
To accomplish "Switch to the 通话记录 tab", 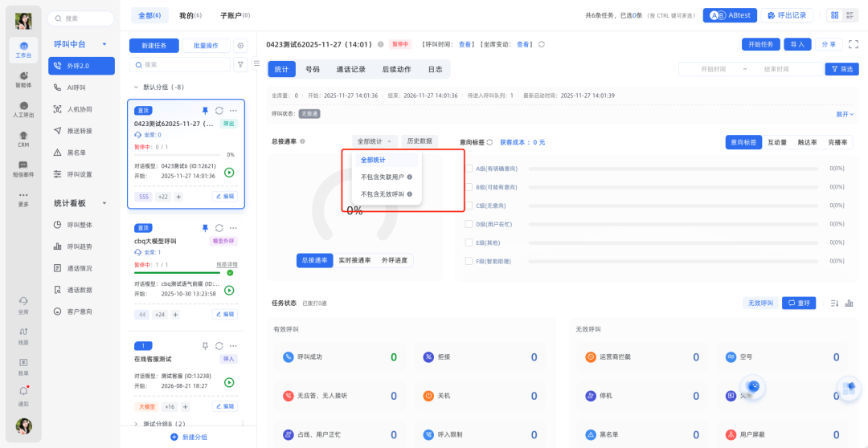I will pyautogui.click(x=350, y=70).
